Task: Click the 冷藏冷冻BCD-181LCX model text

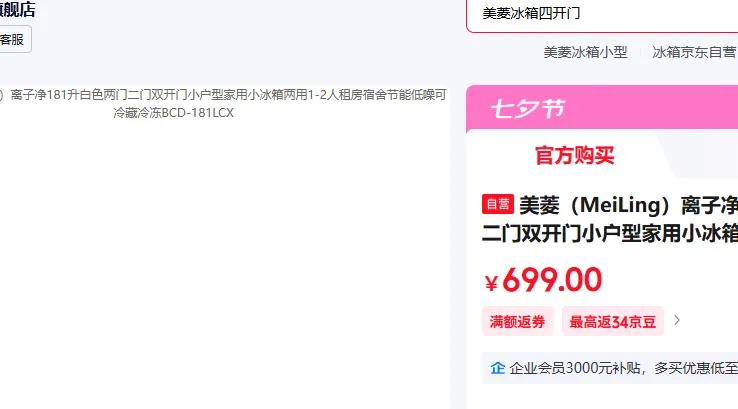Action: click(174, 113)
